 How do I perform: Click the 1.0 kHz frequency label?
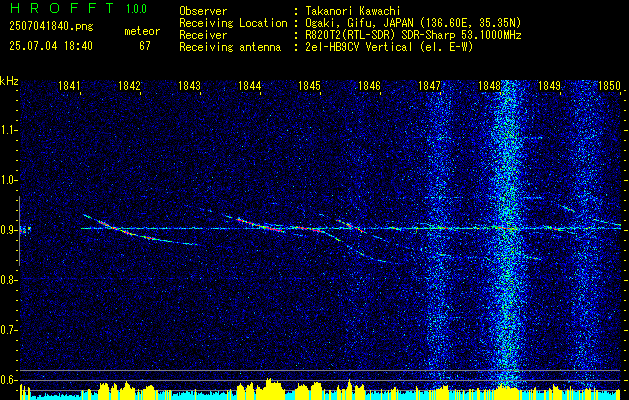[8, 180]
